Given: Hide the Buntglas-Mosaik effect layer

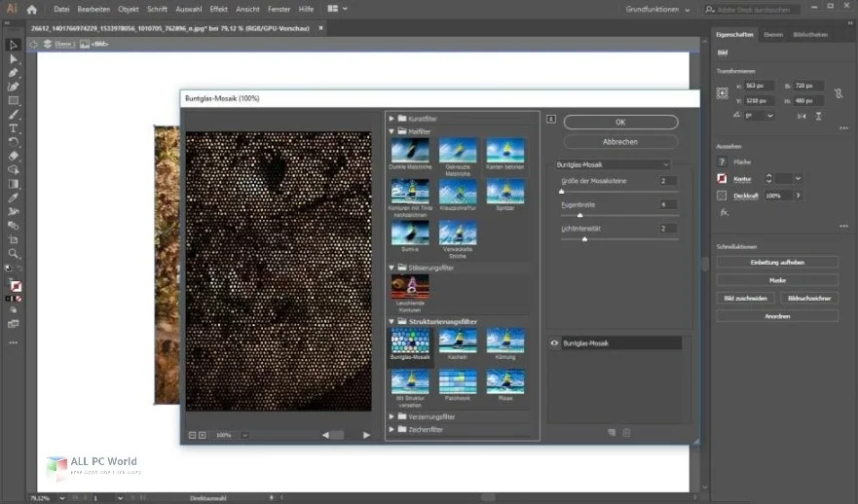Looking at the screenshot, I should (554, 343).
